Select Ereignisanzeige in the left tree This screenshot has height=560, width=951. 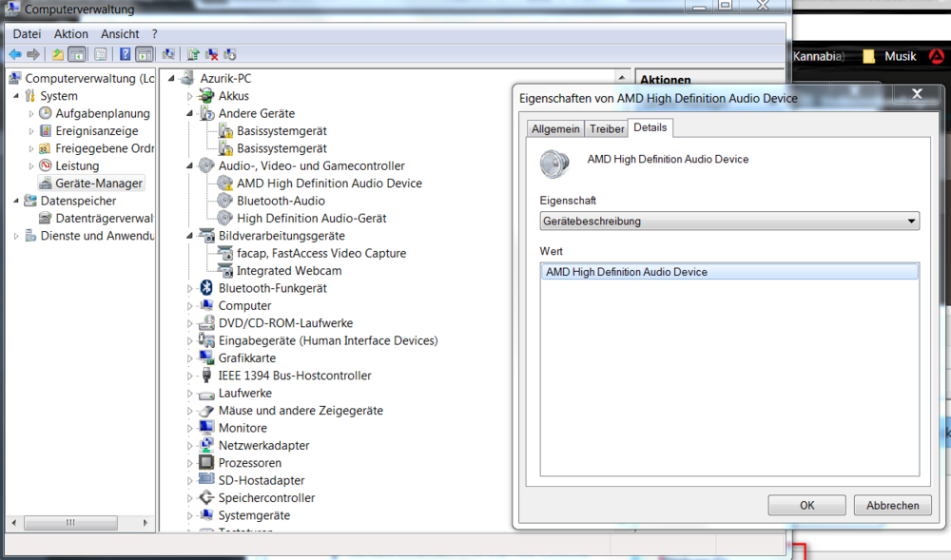pos(96,131)
